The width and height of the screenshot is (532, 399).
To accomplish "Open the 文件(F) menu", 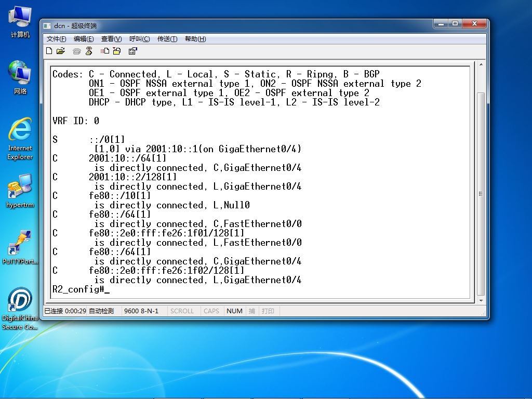I will click(x=56, y=39).
